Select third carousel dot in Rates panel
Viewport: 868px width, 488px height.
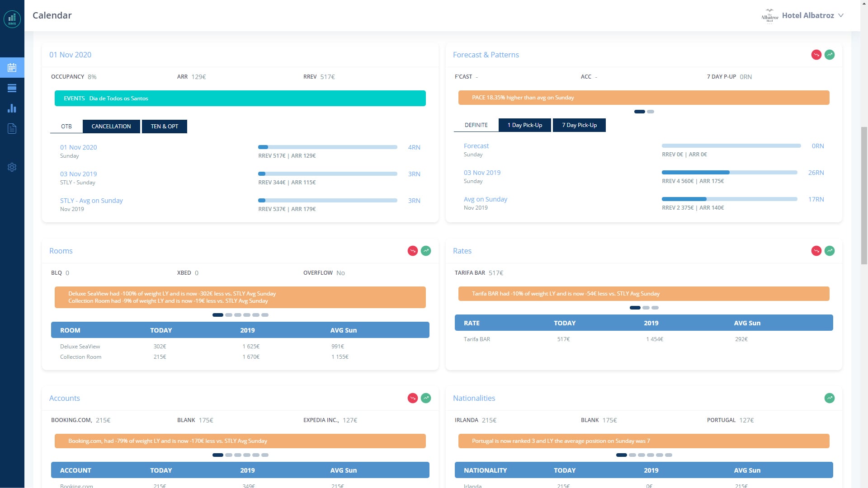tap(655, 308)
